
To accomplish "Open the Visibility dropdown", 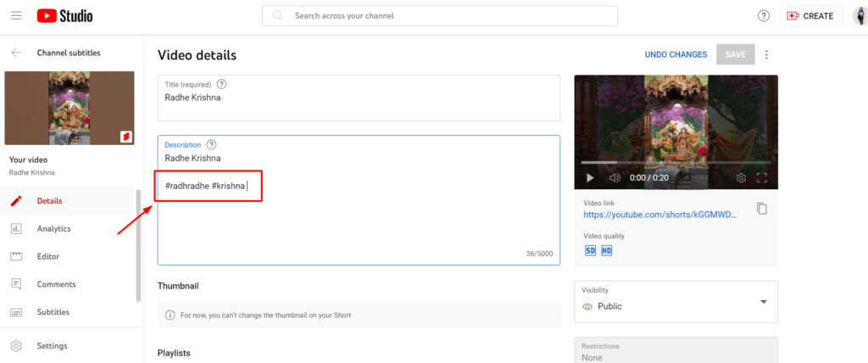I will point(676,301).
